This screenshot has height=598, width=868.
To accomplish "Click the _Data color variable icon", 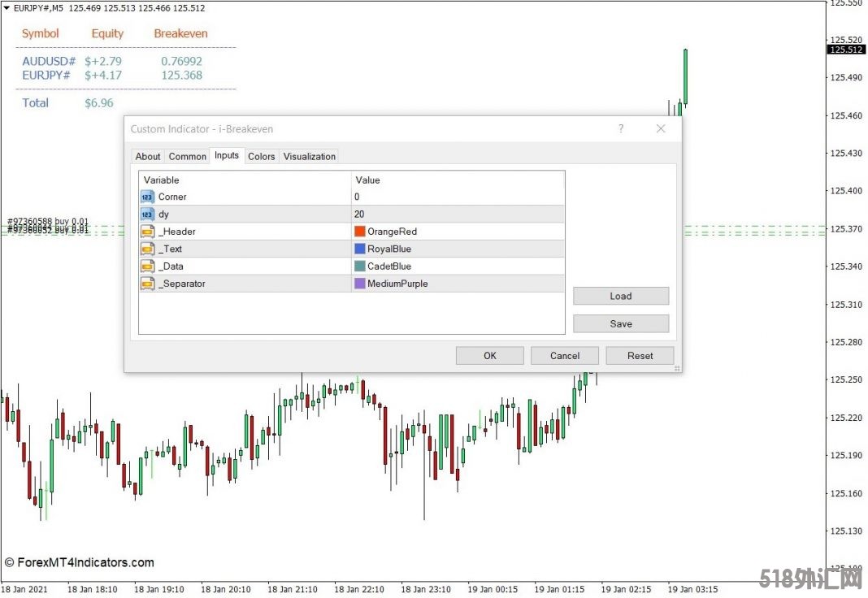I will point(147,266).
